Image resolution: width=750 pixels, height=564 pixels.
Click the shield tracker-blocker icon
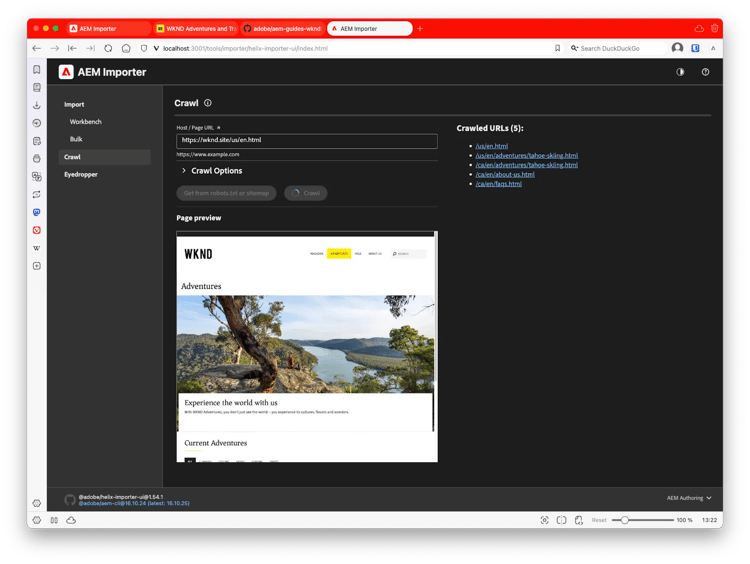(143, 48)
